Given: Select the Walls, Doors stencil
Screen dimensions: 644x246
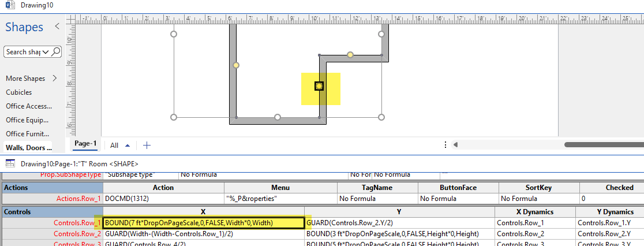Looking at the screenshot, I should (29, 148).
